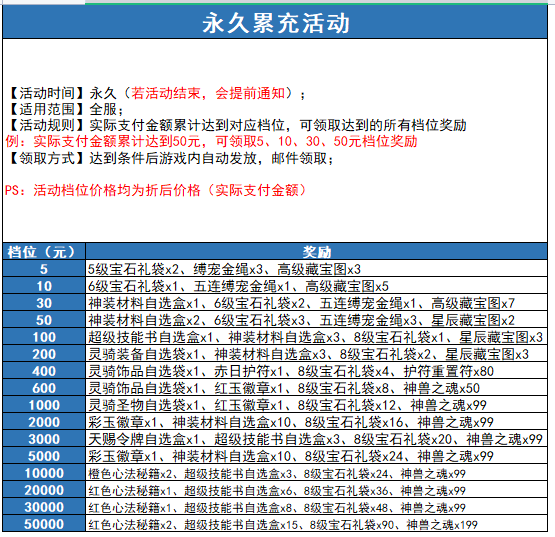The width and height of the screenshot is (555, 537).
Task: Select the tier cell 50000
Action: pos(44,523)
